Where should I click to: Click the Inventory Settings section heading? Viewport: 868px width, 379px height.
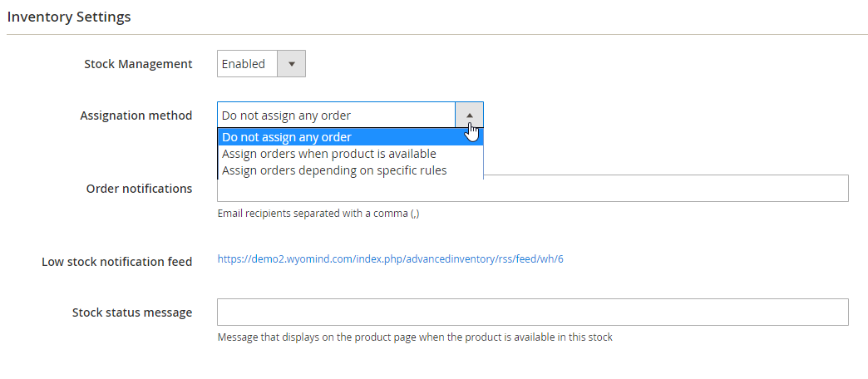[x=69, y=17]
